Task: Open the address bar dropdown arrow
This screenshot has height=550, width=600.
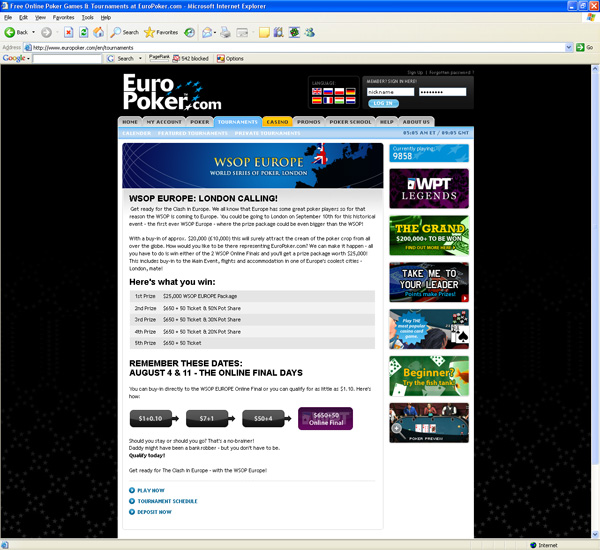Action: (569, 47)
